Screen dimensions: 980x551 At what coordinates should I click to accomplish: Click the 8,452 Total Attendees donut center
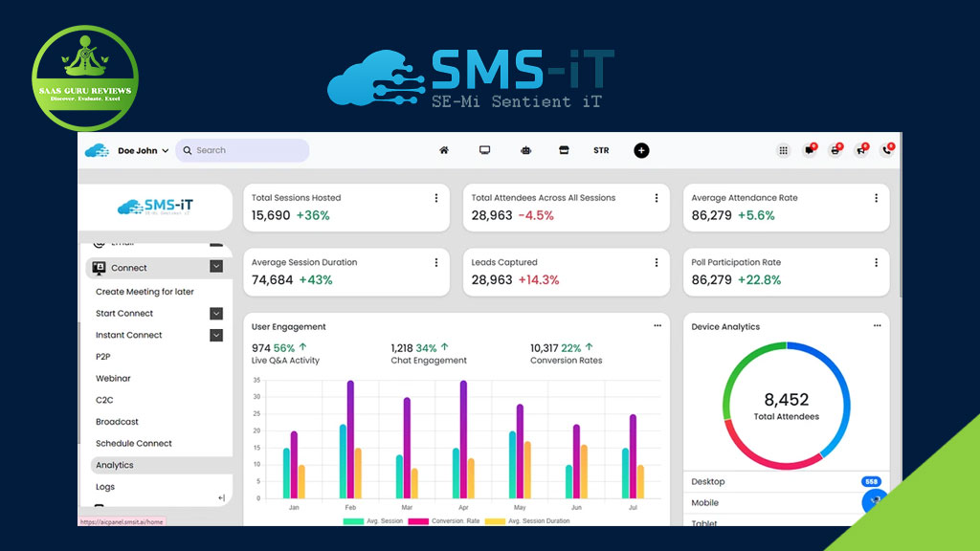(x=787, y=406)
